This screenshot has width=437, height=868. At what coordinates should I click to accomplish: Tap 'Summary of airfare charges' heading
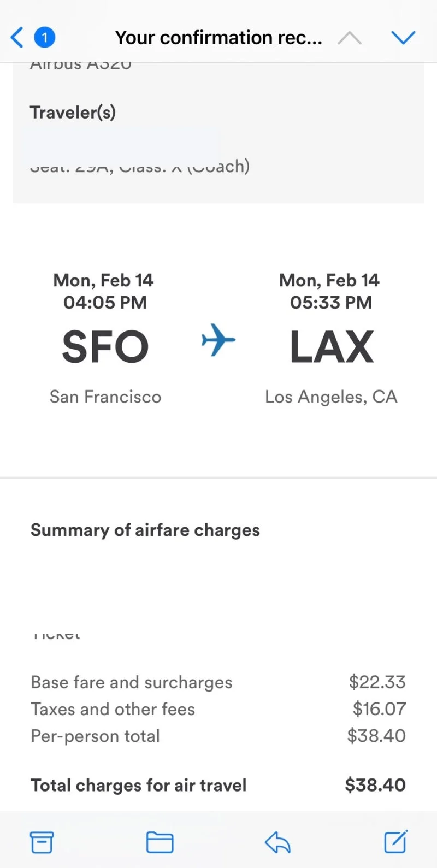pos(145,530)
